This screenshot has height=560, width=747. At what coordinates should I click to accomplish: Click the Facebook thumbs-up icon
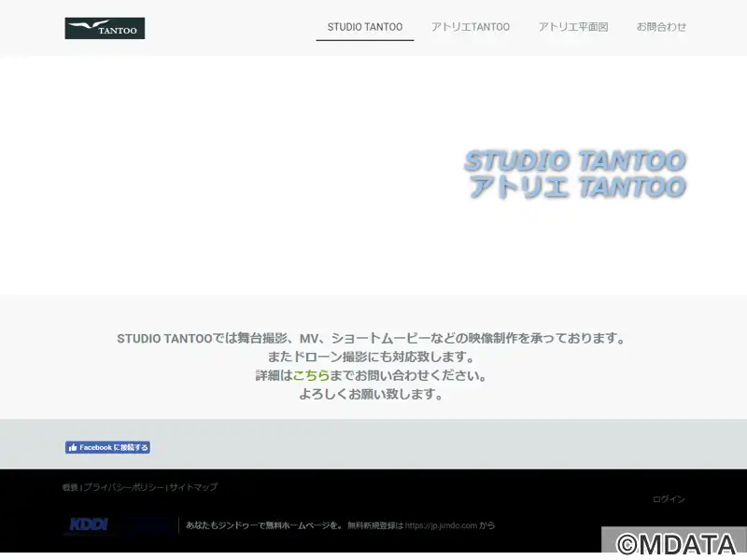tap(73, 448)
